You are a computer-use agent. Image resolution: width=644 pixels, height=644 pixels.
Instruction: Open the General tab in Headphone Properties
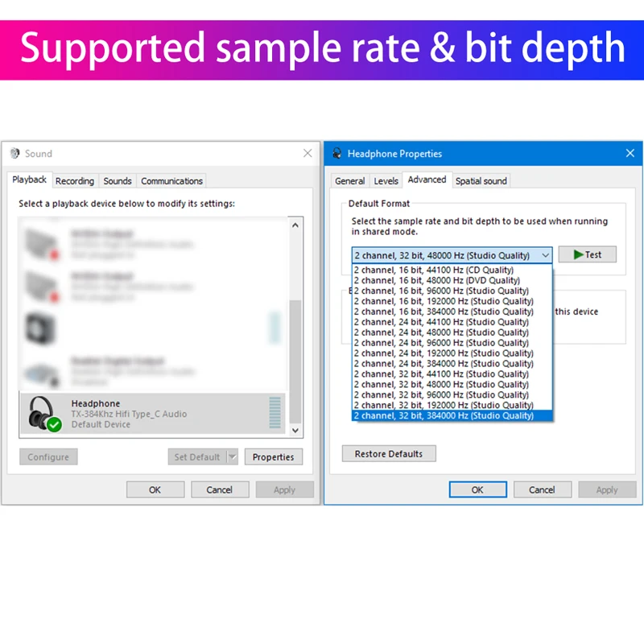pos(349,181)
